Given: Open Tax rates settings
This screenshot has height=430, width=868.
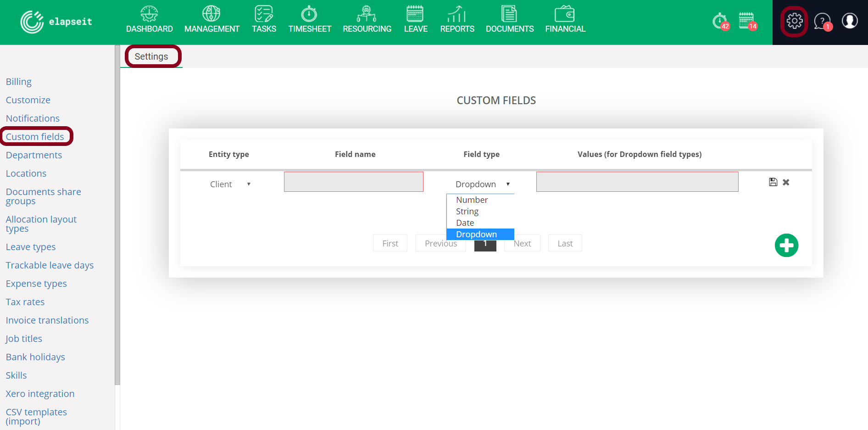Looking at the screenshot, I should (25, 302).
